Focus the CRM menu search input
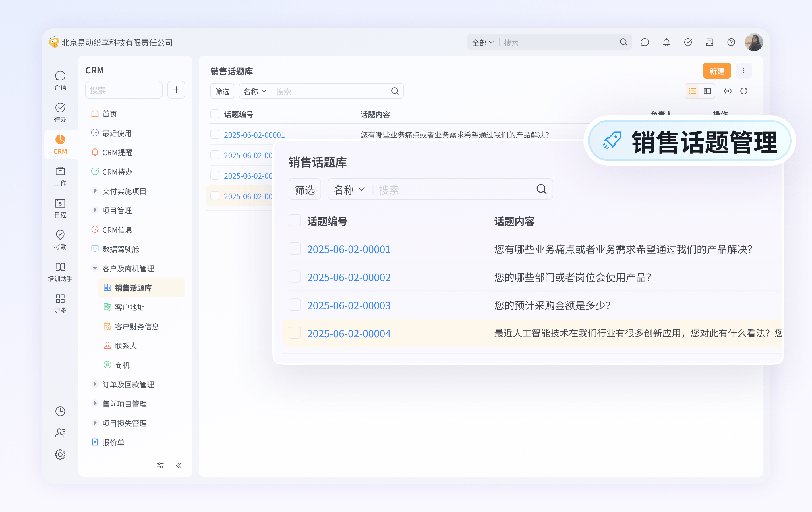The width and height of the screenshot is (812, 512). (x=124, y=90)
